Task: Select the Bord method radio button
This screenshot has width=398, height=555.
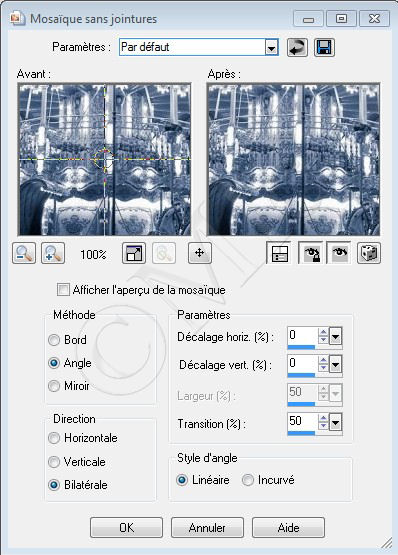Action: [x=54, y=340]
